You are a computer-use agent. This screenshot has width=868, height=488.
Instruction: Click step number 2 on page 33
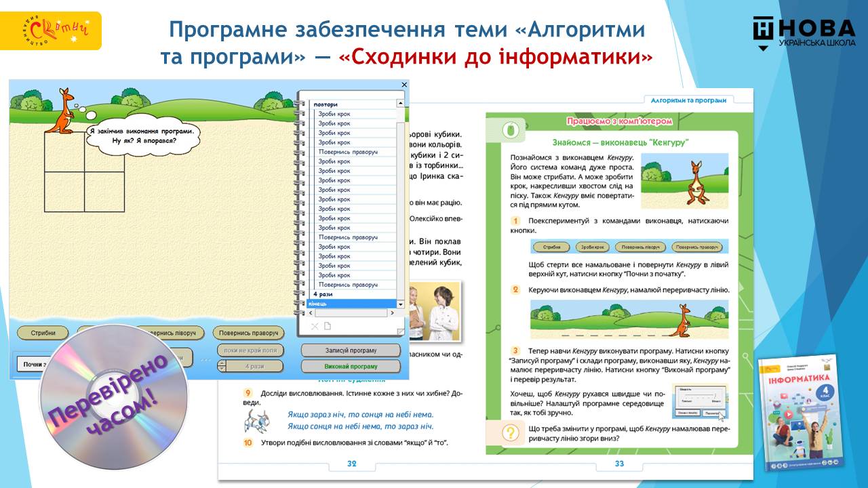pyautogui.click(x=515, y=289)
